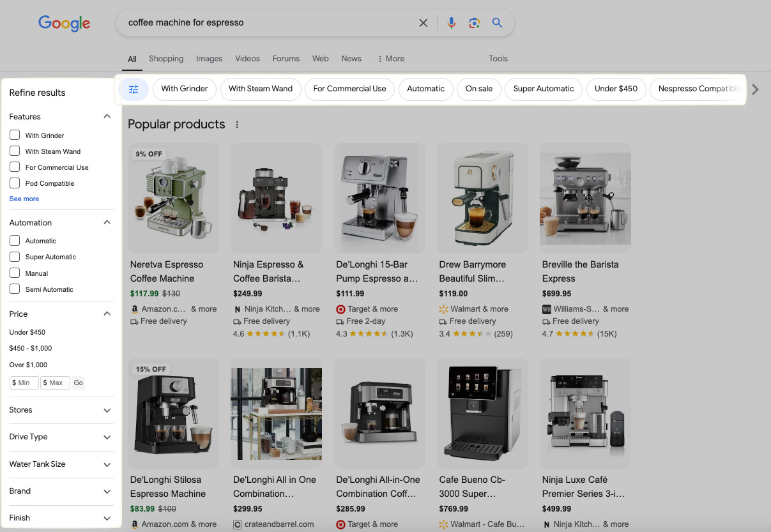Viewport: 771px width, 532px height.
Task: Open the Popular products three-dot menu
Action: pyautogui.click(x=237, y=125)
